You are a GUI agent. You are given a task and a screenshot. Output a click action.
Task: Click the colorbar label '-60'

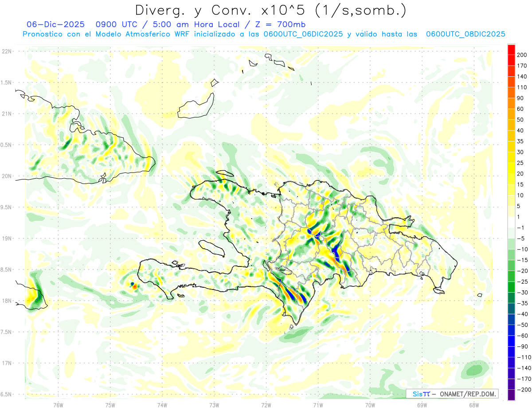(523, 336)
